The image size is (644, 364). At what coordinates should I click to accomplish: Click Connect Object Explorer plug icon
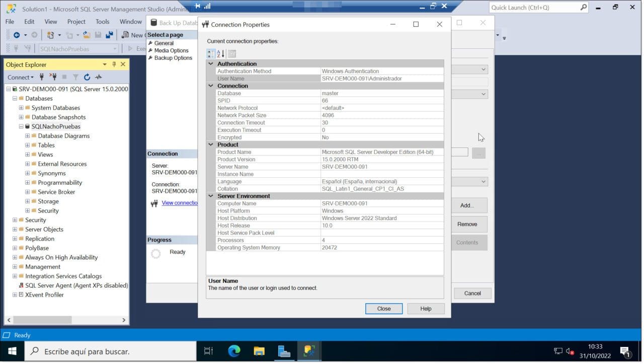pyautogui.click(x=42, y=77)
